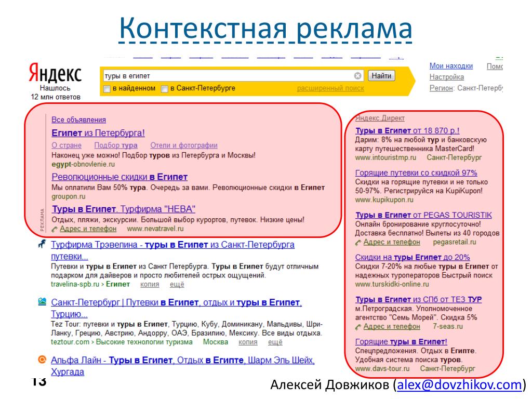This screenshot has height=399, width=532.
Task: Click 'pegasretail.ru' URL text
Action: [x=455, y=242]
